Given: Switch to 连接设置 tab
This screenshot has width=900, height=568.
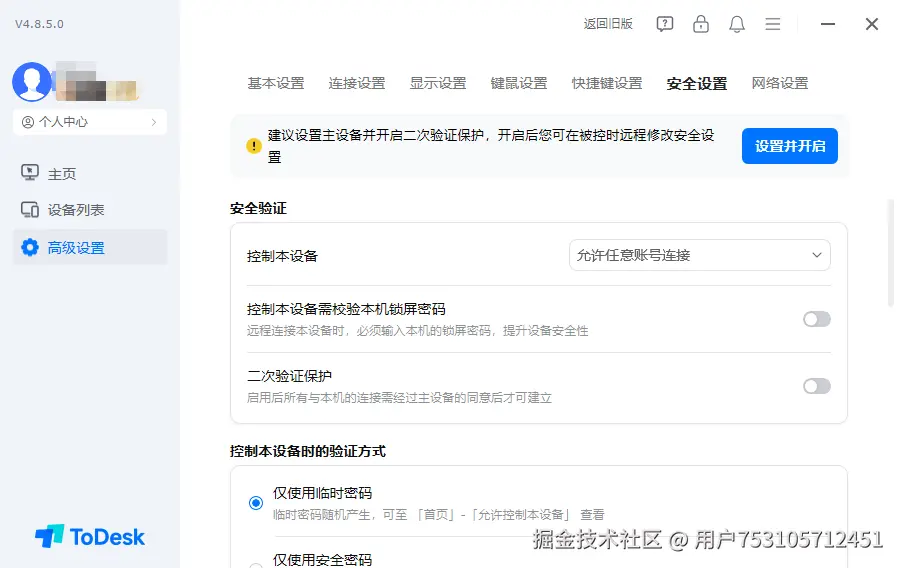Looking at the screenshot, I should [357, 83].
